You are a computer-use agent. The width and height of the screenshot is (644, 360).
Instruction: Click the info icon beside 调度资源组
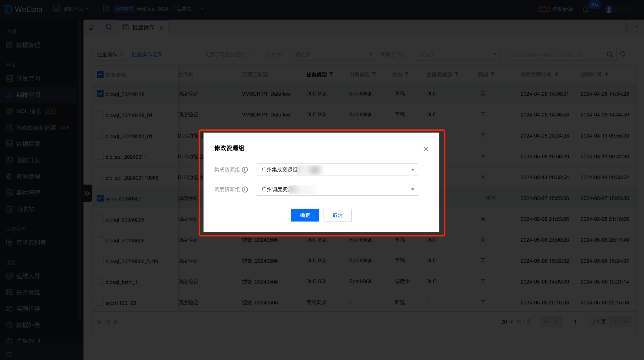coord(245,189)
